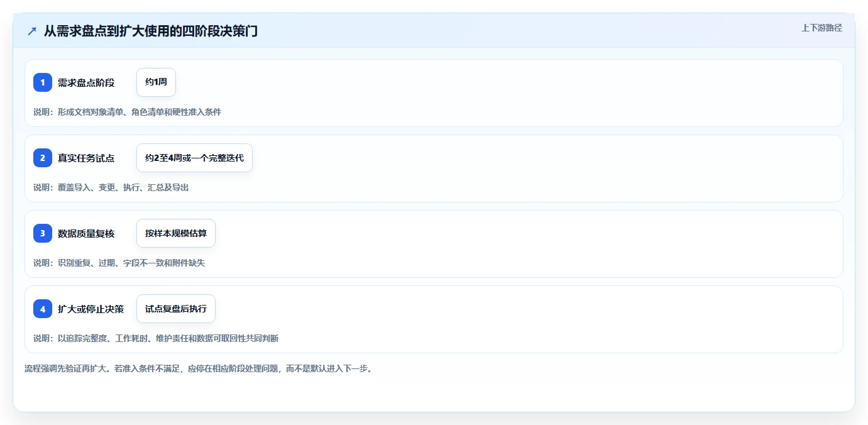
Task: Click the 数据质量复核 stage name
Action: click(x=86, y=234)
